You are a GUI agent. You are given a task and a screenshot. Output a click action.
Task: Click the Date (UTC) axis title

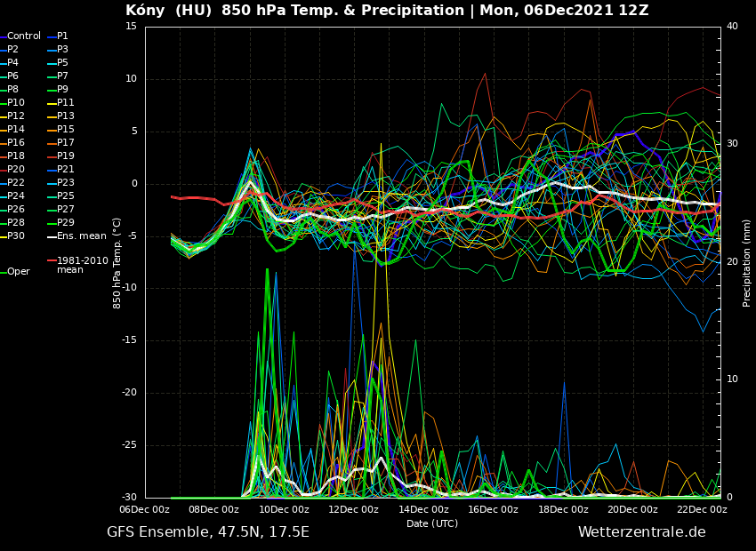coord(432,523)
